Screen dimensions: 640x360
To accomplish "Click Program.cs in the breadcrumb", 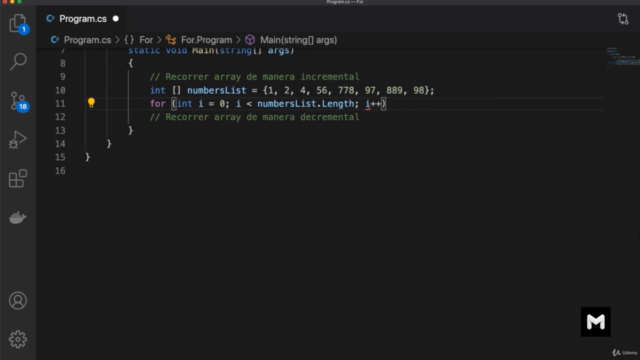I will click(x=87, y=40).
